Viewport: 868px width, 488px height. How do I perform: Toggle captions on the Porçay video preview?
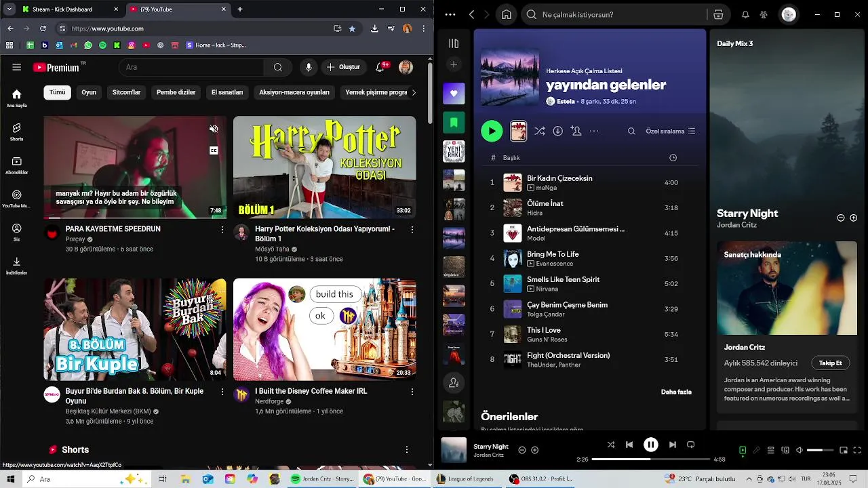coord(214,150)
